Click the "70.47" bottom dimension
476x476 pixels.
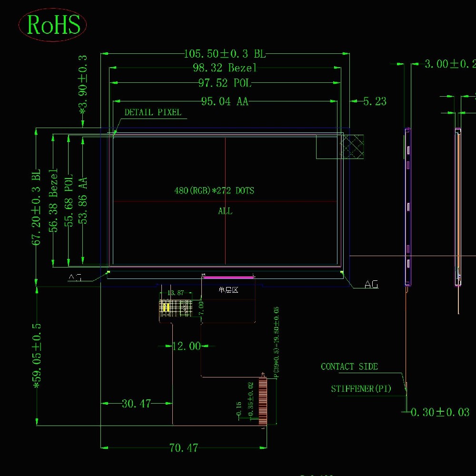pyautogui.click(x=184, y=447)
